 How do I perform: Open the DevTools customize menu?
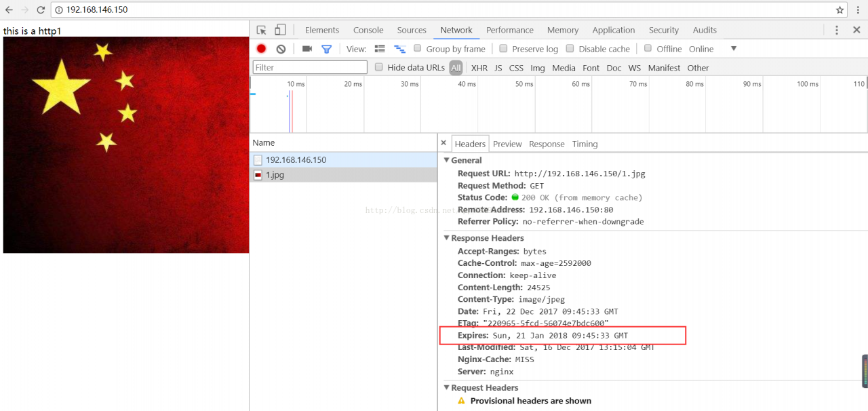pos(836,30)
